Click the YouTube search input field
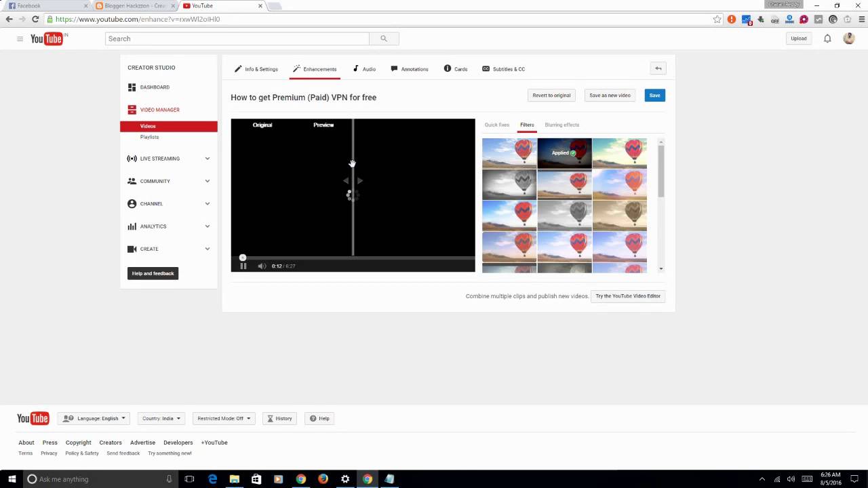The height and width of the screenshot is (488, 868). point(237,39)
